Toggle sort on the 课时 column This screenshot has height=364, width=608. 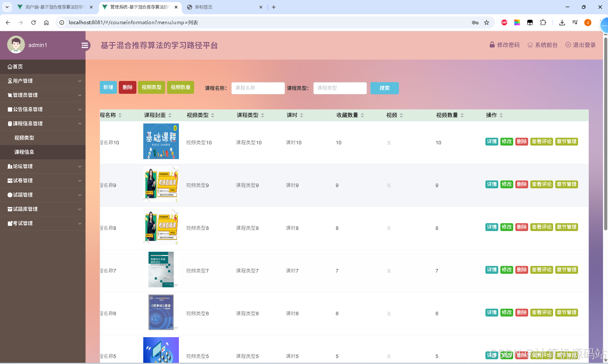(x=302, y=115)
